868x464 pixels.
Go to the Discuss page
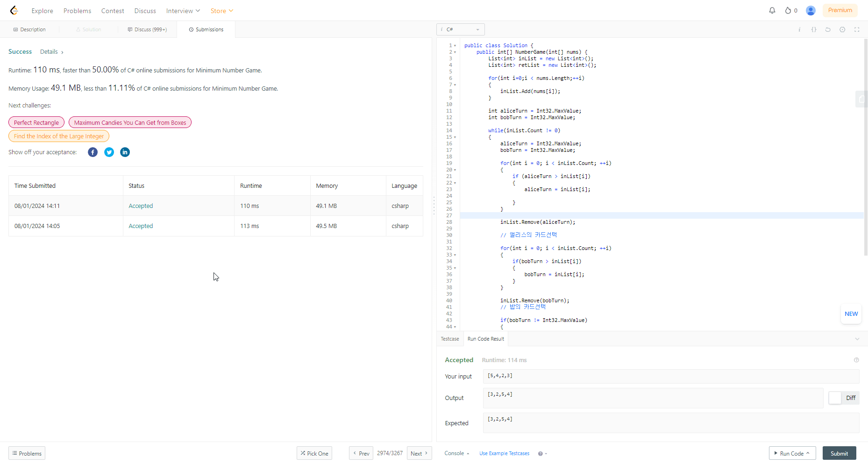point(145,11)
